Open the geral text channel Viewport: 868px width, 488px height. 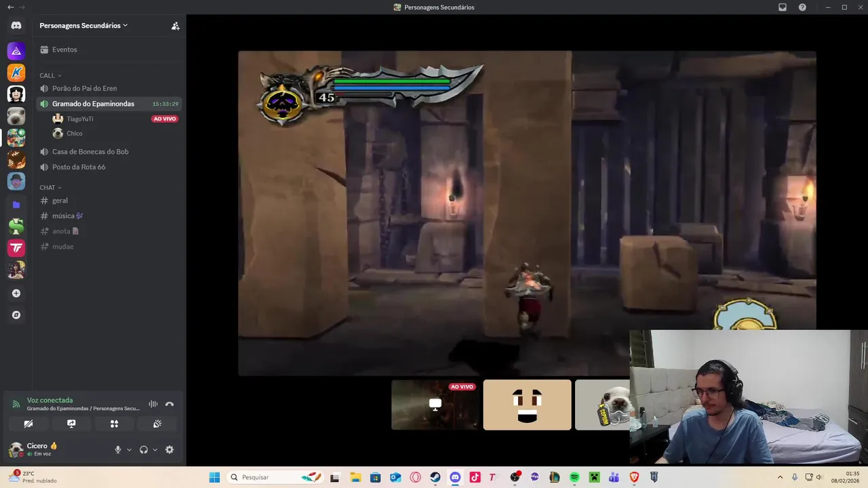pos(109,201)
